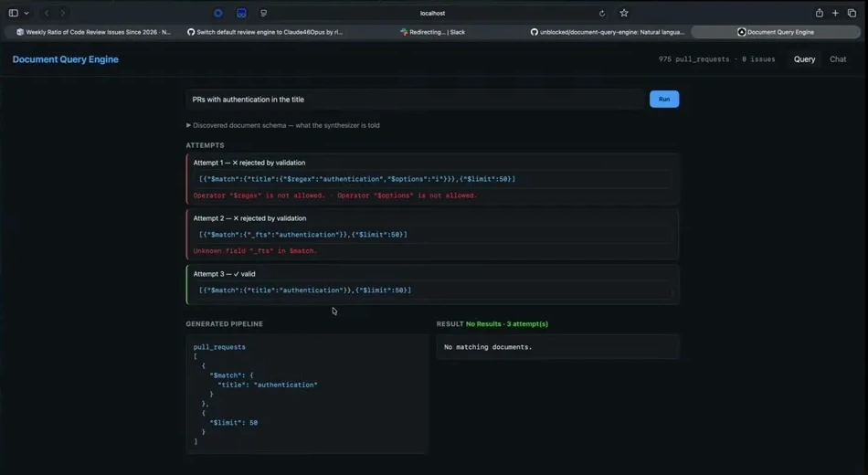
Task: Toggle the Safari sidebar icon
Action: click(14, 13)
